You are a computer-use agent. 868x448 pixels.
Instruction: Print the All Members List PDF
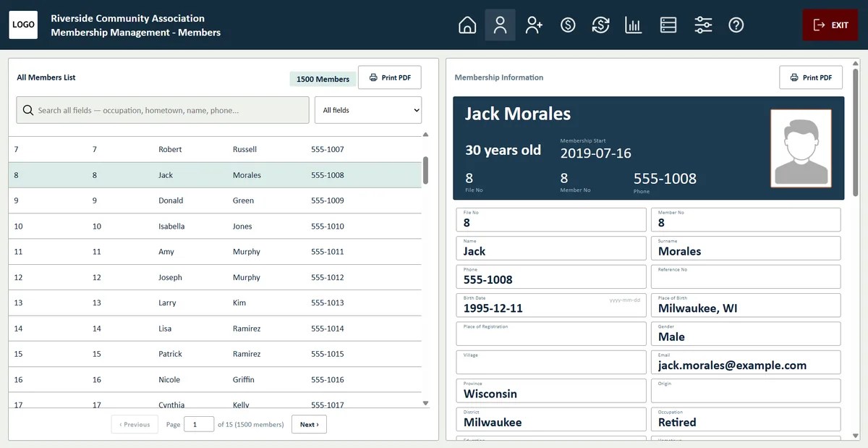click(x=390, y=77)
